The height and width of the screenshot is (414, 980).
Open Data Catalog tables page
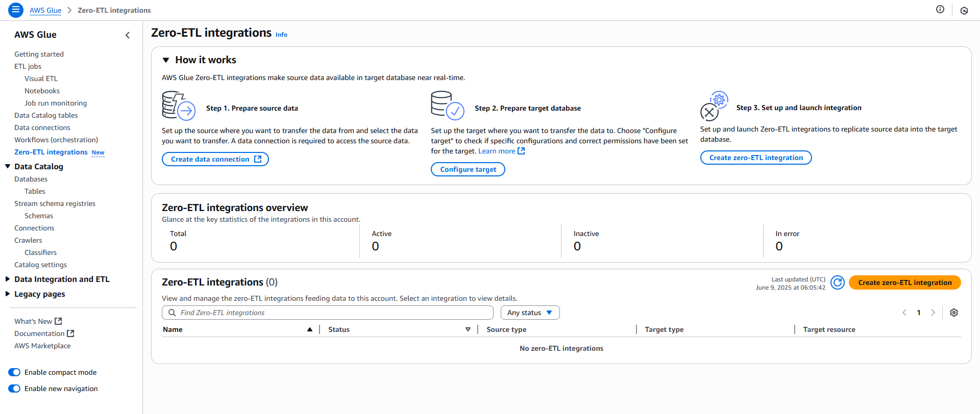click(x=46, y=115)
